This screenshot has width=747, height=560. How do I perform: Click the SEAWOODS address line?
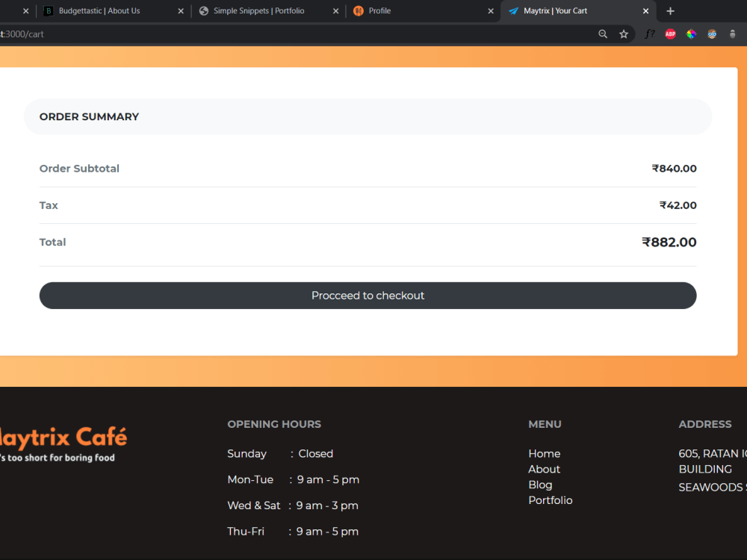click(x=713, y=487)
